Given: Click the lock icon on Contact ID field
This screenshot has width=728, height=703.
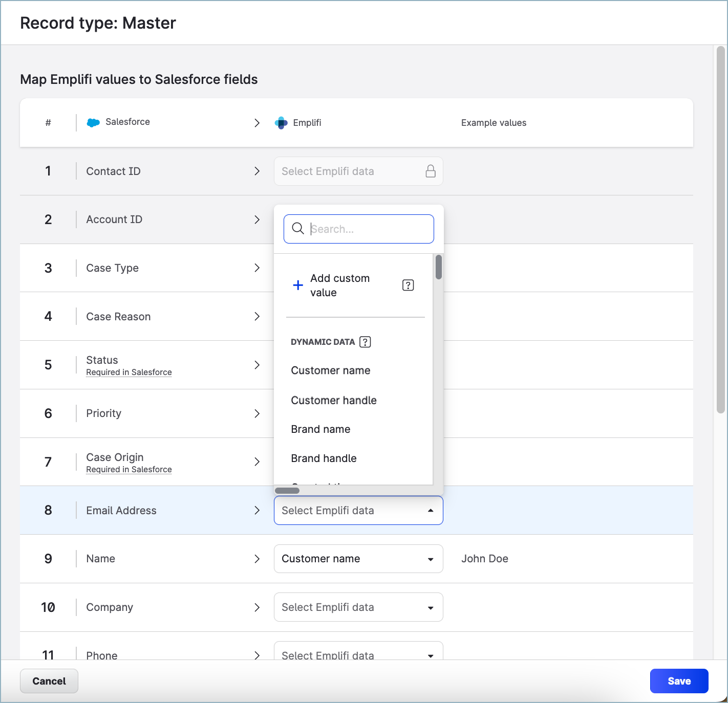Looking at the screenshot, I should pyautogui.click(x=430, y=171).
